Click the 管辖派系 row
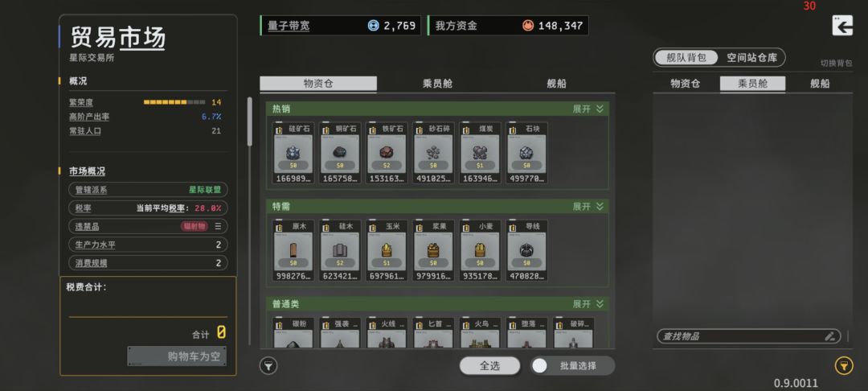 [x=148, y=189]
